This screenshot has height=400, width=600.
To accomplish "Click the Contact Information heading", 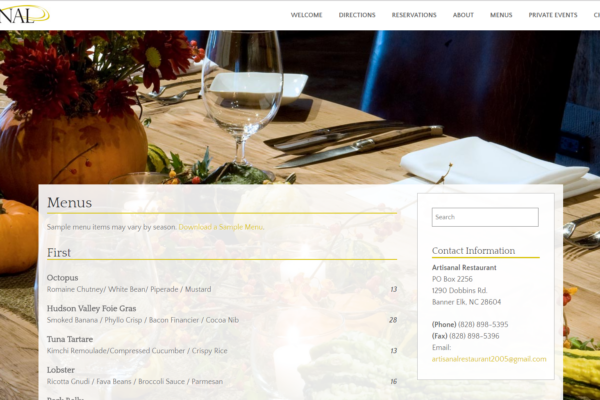I will pos(473,251).
